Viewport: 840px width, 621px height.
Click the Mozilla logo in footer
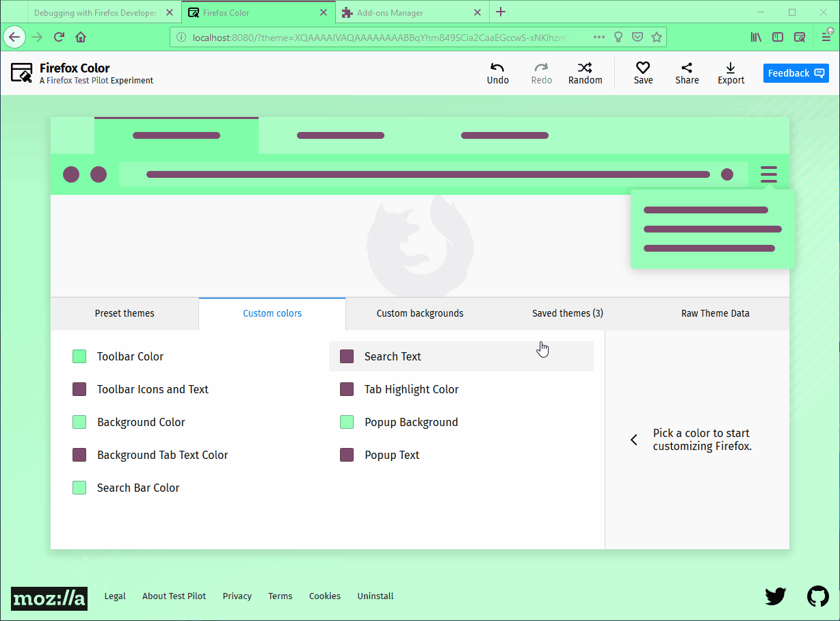(49, 598)
